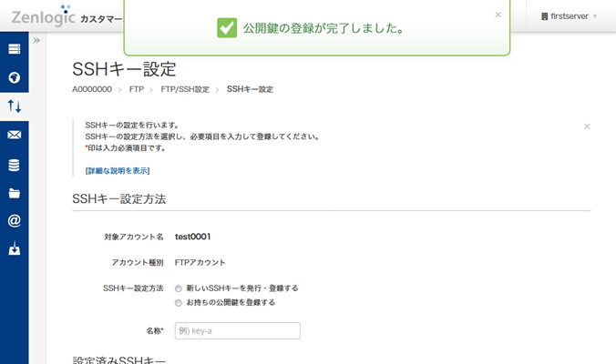Click account type value FTPアカウント

pyautogui.click(x=200, y=262)
